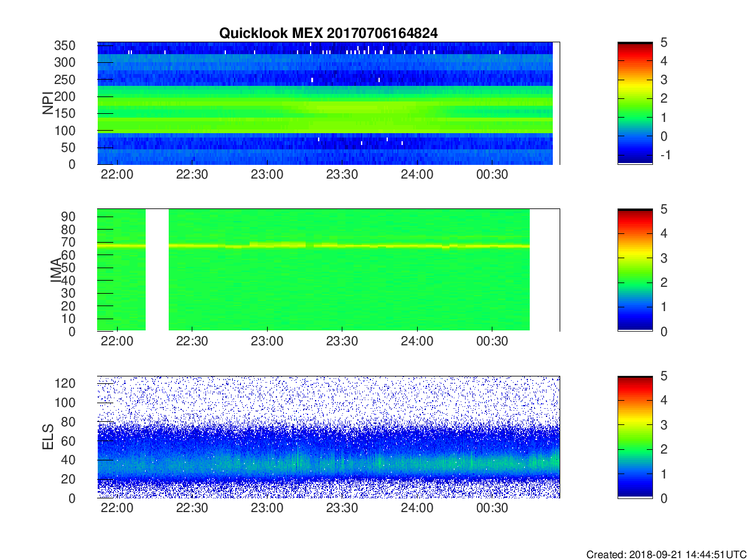Click inside the IMA spectrogram panel
Screen dimensions: 747x560
[x=328, y=270]
